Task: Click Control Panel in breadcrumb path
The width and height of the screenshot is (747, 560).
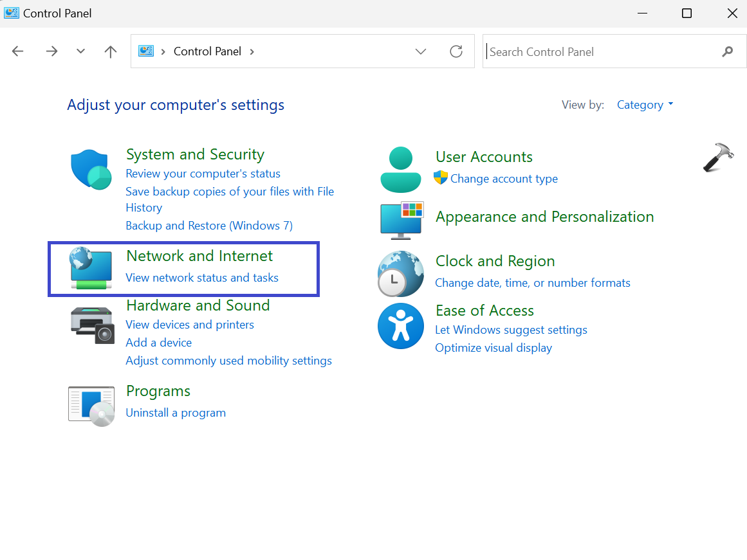Action: [207, 51]
